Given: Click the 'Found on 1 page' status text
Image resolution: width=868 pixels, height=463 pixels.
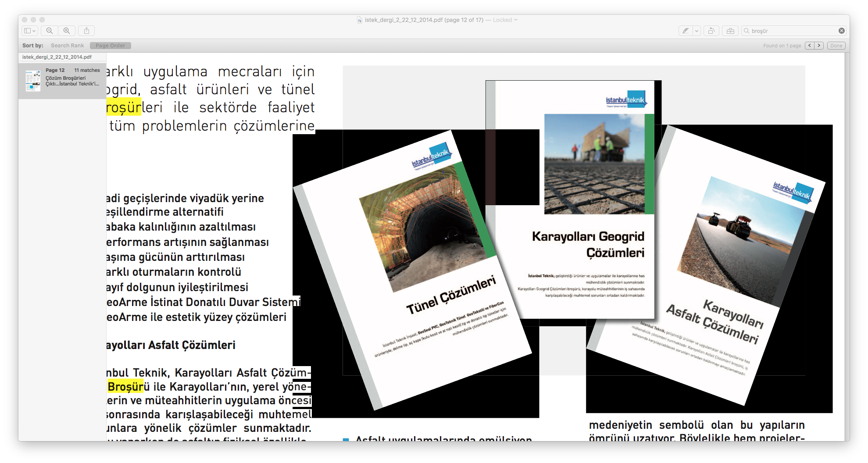Looking at the screenshot, I should (782, 46).
